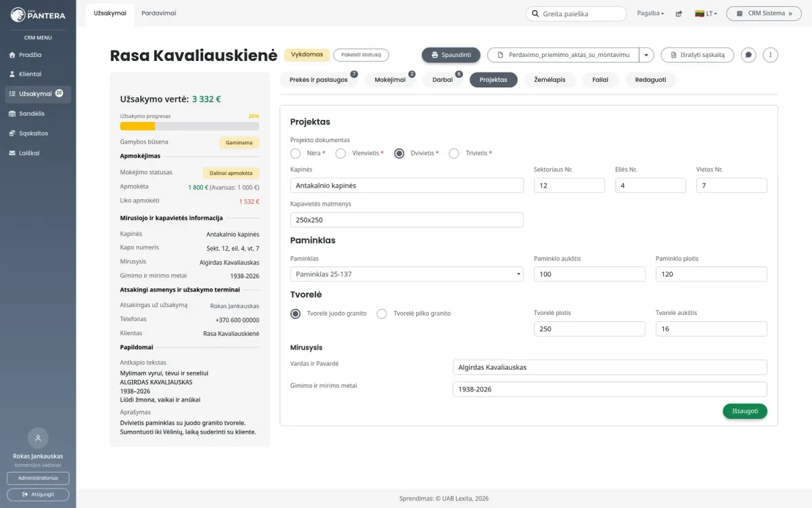Click the Kapinės input field
812x508 pixels.
pyautogui.click(x=407, y=186)
